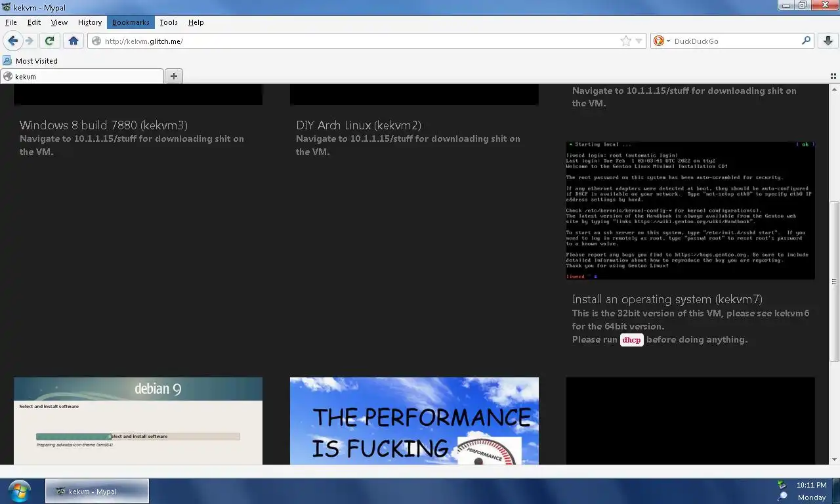Select kekvm - Mypal taskbar button
The width and height of the screenshot is (840, 504).
coord(97,491)
